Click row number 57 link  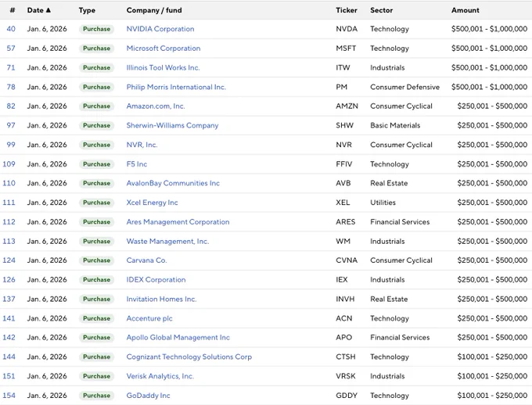[11, 48]
